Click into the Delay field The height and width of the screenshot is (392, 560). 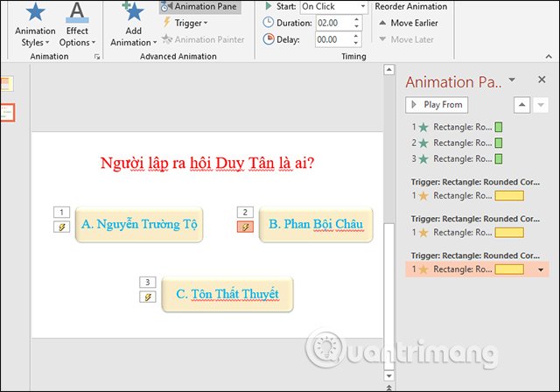point(333,39)
